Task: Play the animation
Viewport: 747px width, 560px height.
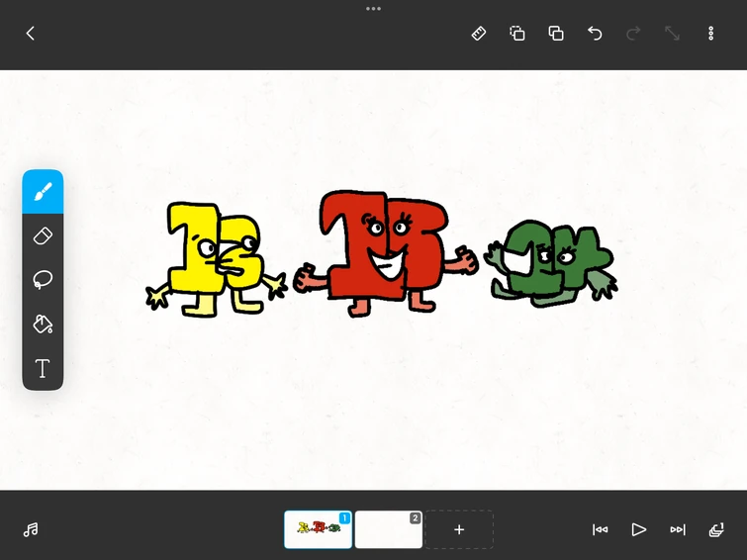Action: [x=638, y=529]
